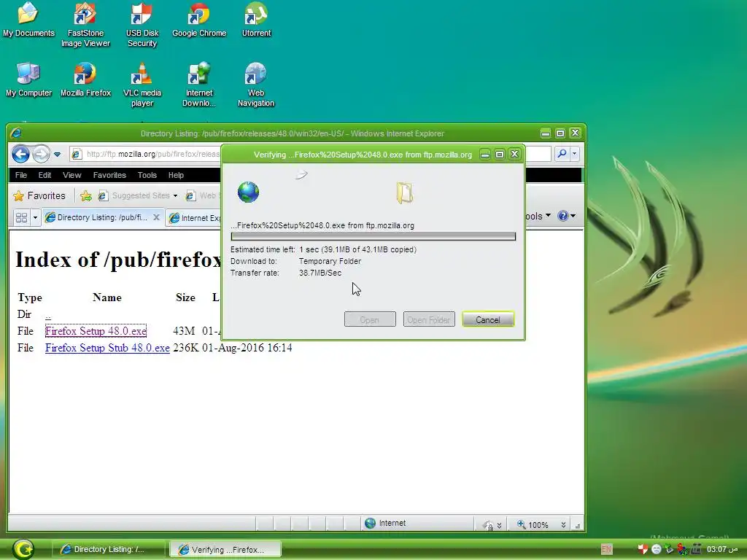
Task: Click the globe icon in download dialog
Action: point(248,192)
